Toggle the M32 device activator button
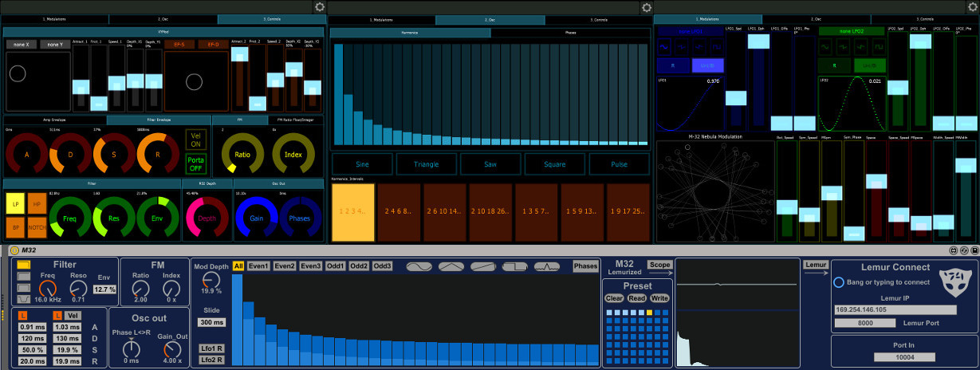The height and width of the screenshot is (370, 980). pos(14,251)
